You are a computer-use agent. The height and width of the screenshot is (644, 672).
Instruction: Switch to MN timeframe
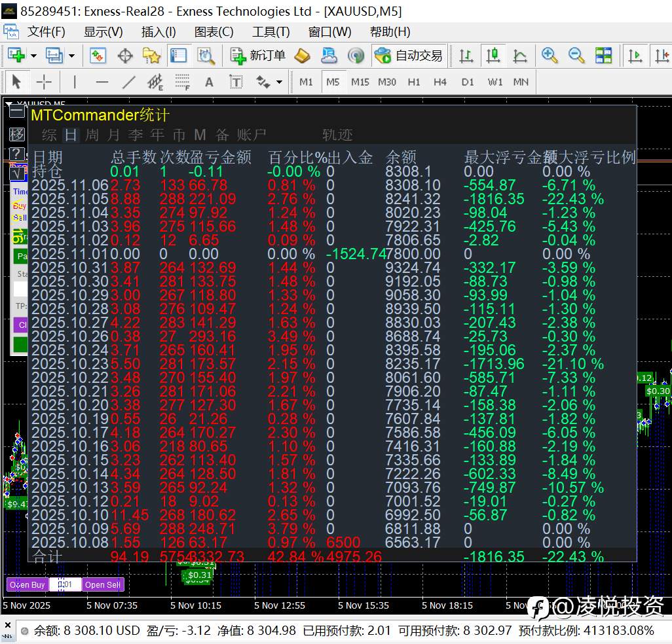tap(521, 82)
